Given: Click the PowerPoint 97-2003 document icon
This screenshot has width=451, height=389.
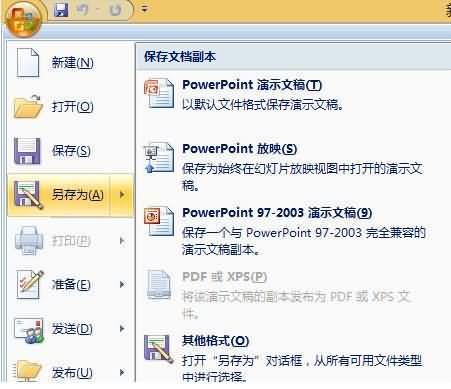Looking at the screenshot, I should (x=159, y=221).
